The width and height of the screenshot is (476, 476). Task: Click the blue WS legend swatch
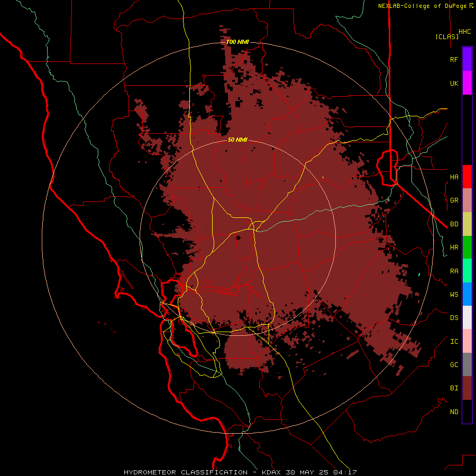(467, 294)
